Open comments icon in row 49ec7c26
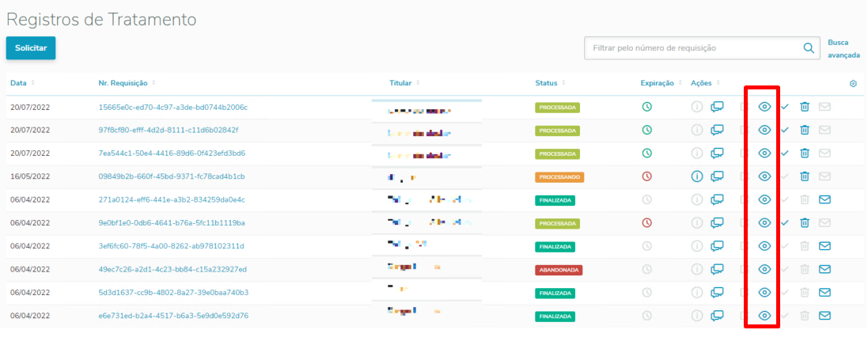Viewport: 868px width, 345px height. coord(718,269)
